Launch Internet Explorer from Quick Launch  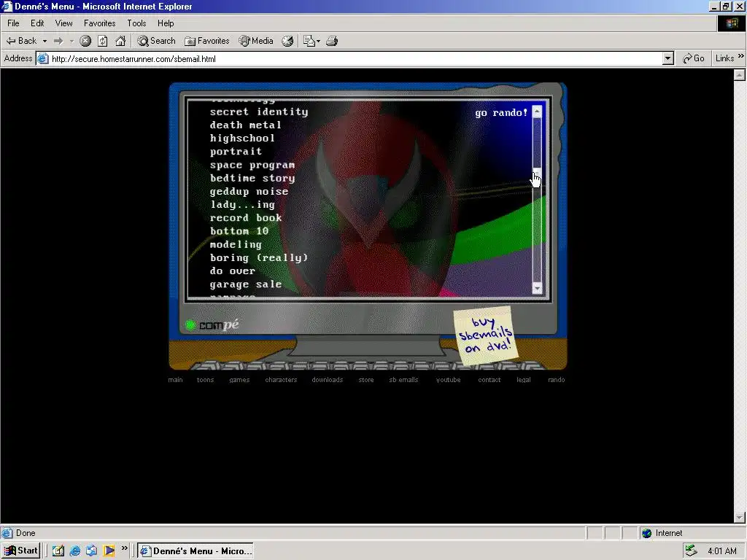[75, 551]
